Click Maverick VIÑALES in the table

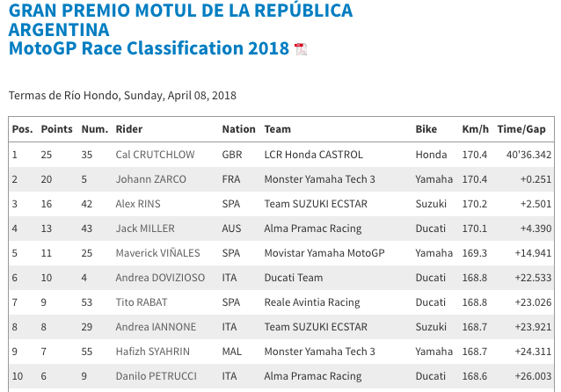tap(157, 253)
